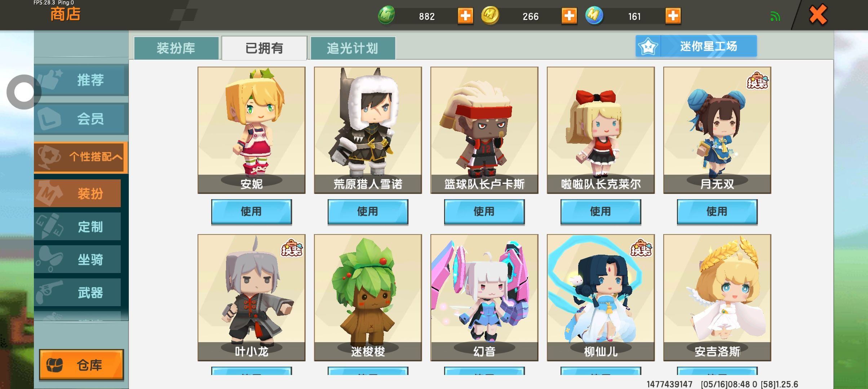Close the shop with the orange X
The height and width of the screenshot is (389, 868).
tap(818, 15)
